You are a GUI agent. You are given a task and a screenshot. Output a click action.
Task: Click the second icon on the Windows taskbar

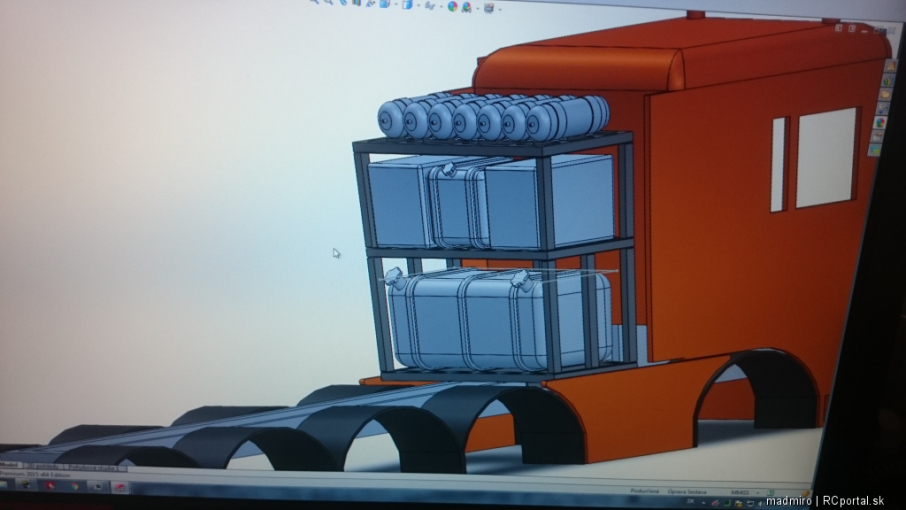point(26,484)
